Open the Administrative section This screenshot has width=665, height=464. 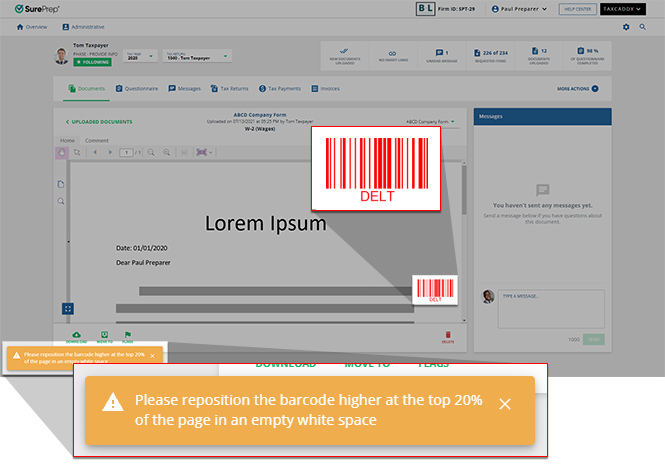point(83,27)
